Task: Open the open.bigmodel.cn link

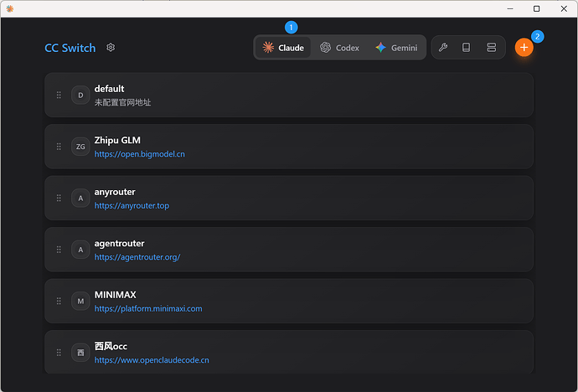Action: pos(140,154)
